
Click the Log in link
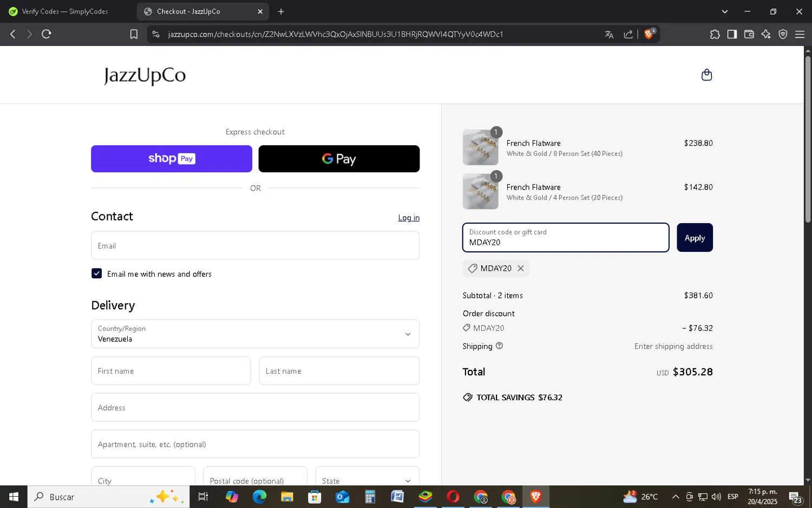[x=409, y=218]
